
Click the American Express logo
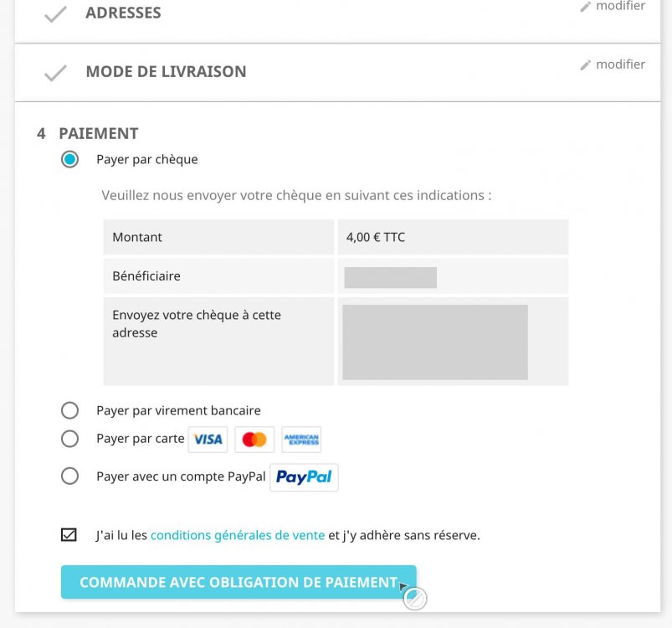click(x=301, y=439)
